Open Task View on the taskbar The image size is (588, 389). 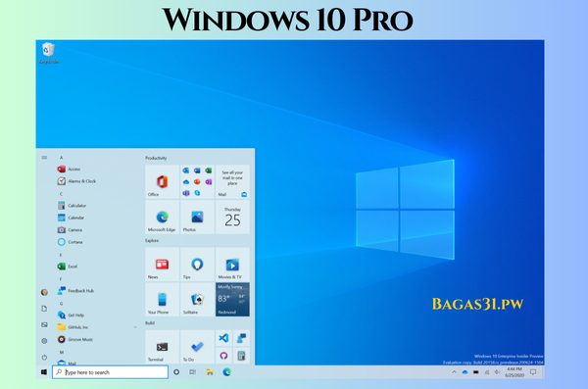[192, 372]
